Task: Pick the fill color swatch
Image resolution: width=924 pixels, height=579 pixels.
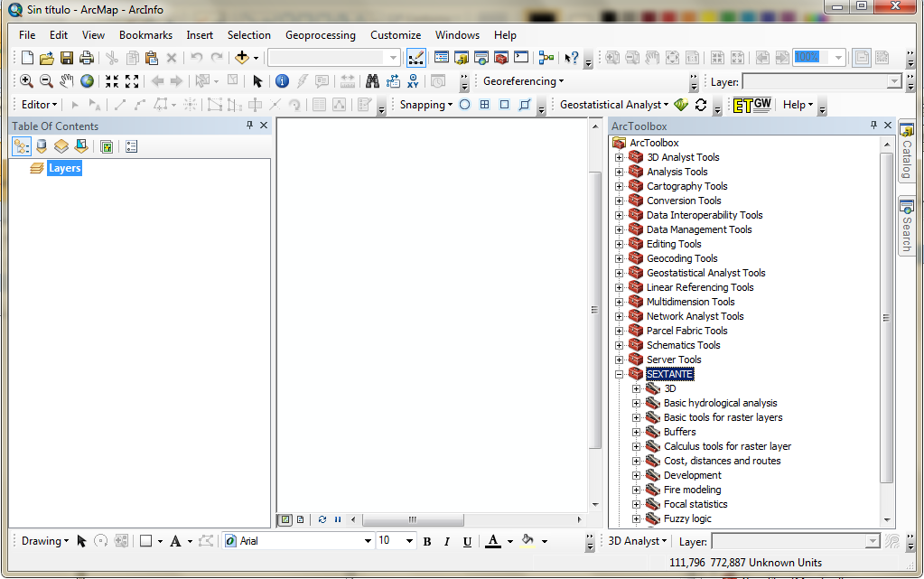Action: point(527,541)
